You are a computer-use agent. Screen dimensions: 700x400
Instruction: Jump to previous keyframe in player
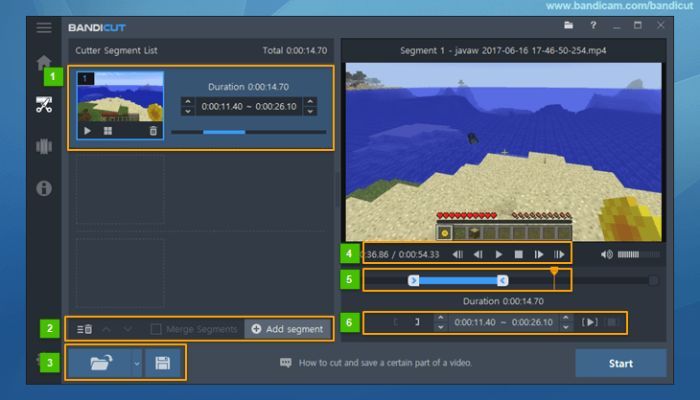458,254
